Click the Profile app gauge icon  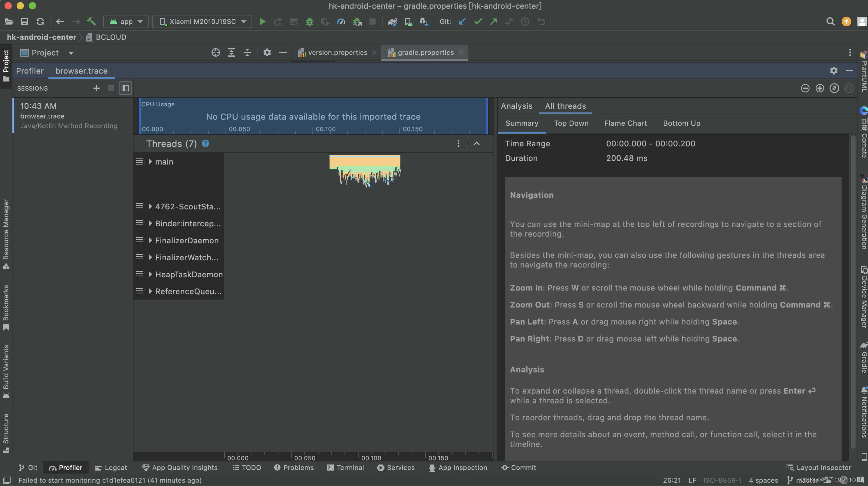pos(341,22)
